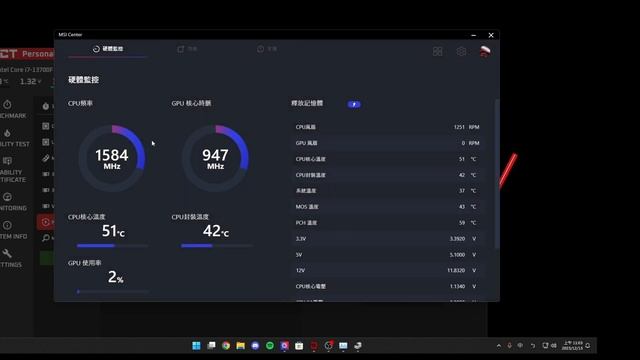Click the Intel Core i7-13700F label in OCCT
Viewport: 640px width, 360px height.
click(27, 70)
